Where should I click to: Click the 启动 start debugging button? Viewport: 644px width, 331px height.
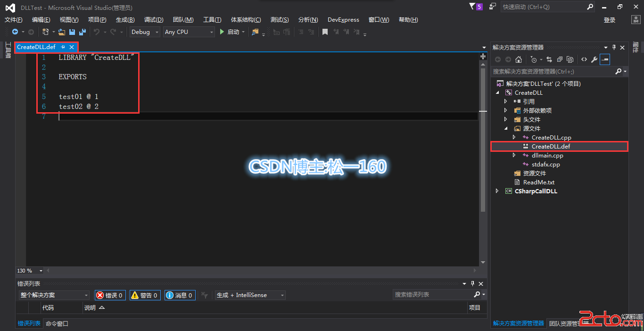tap(230, 32)
